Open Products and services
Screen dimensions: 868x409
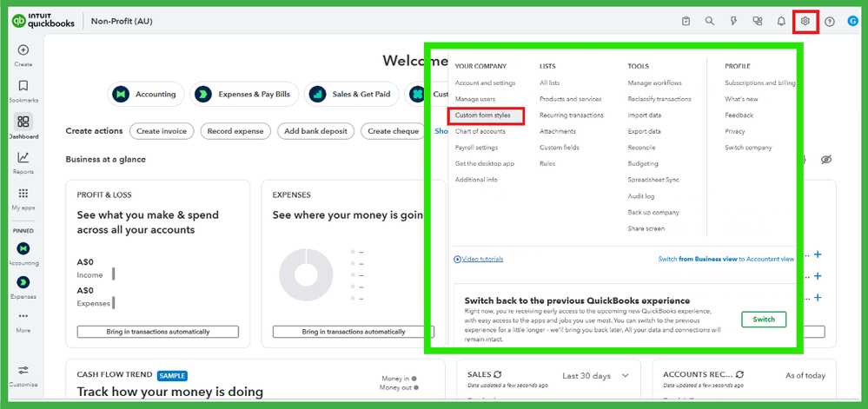(x=570, y=99)
